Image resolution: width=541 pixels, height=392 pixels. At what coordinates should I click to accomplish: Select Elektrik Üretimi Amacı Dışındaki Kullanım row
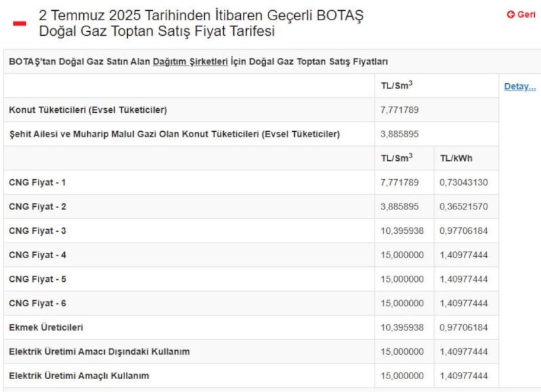click(x=99, y=351)
